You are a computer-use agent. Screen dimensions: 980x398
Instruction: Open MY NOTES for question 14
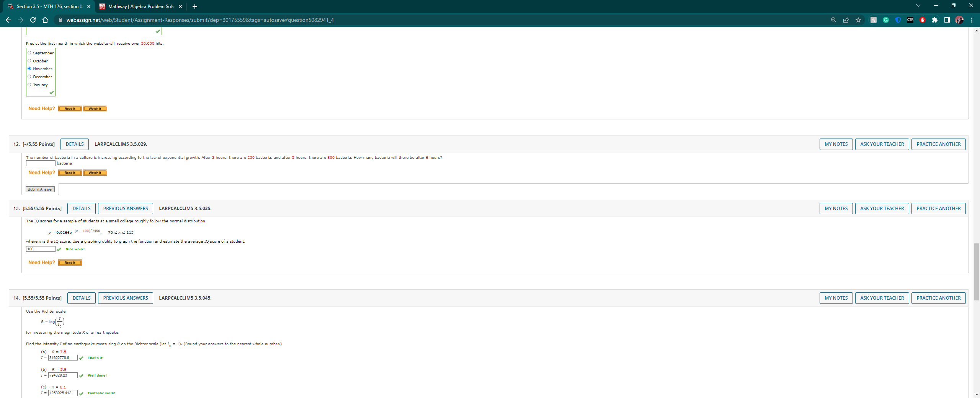(836, 298)
